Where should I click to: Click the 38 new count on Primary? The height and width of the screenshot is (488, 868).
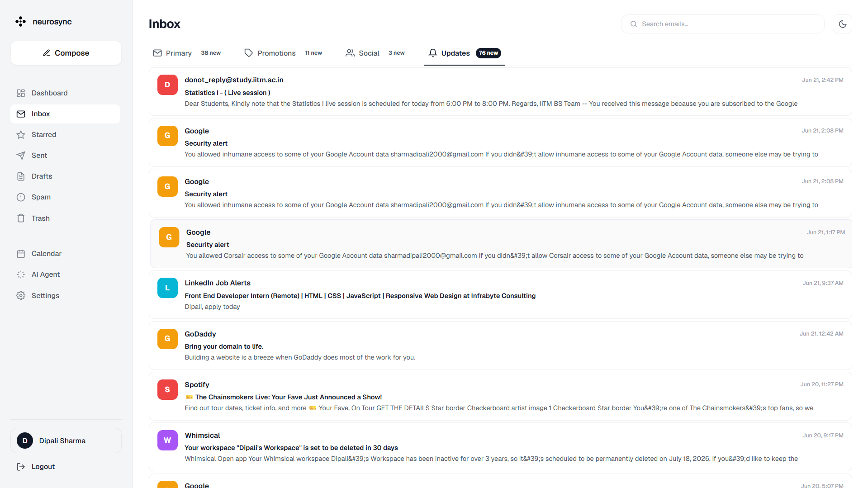coord(211,53)
